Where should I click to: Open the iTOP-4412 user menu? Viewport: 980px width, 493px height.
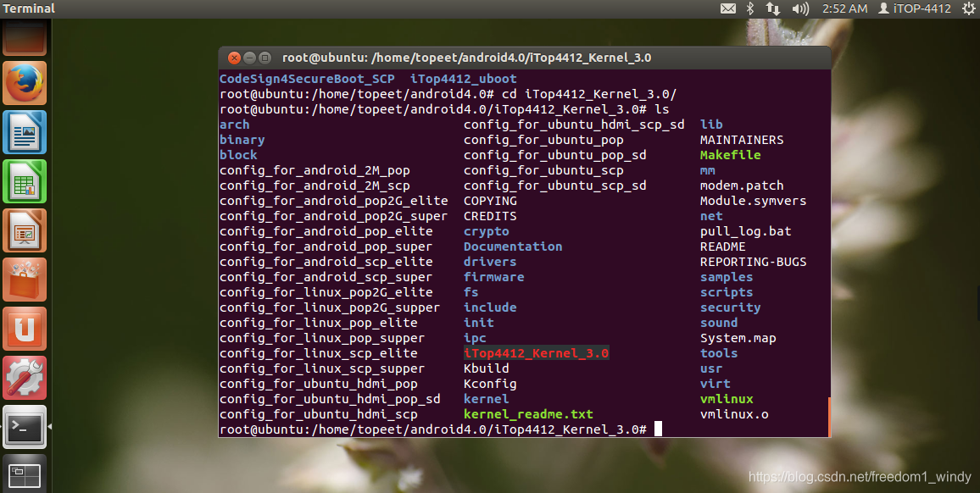(915, 8)
